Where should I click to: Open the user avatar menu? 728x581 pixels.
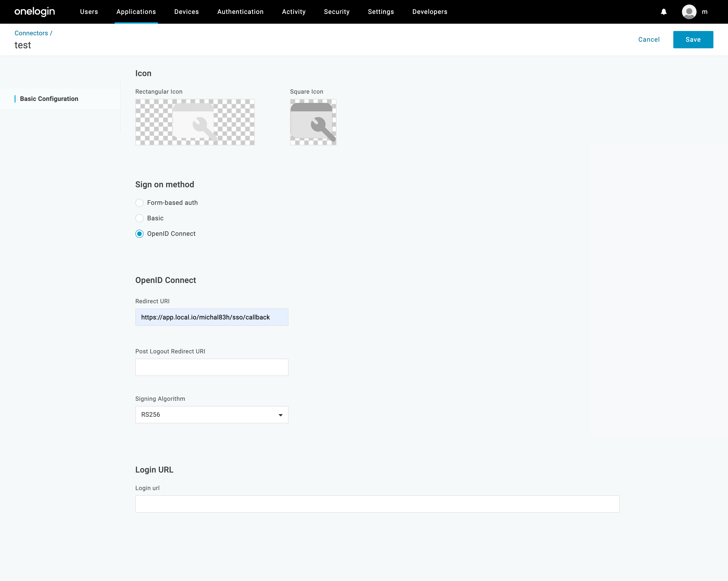click(689, 12)
